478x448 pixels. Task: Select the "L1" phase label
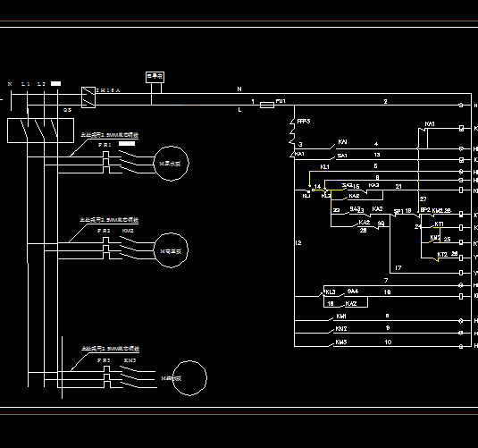pos(26,84)
